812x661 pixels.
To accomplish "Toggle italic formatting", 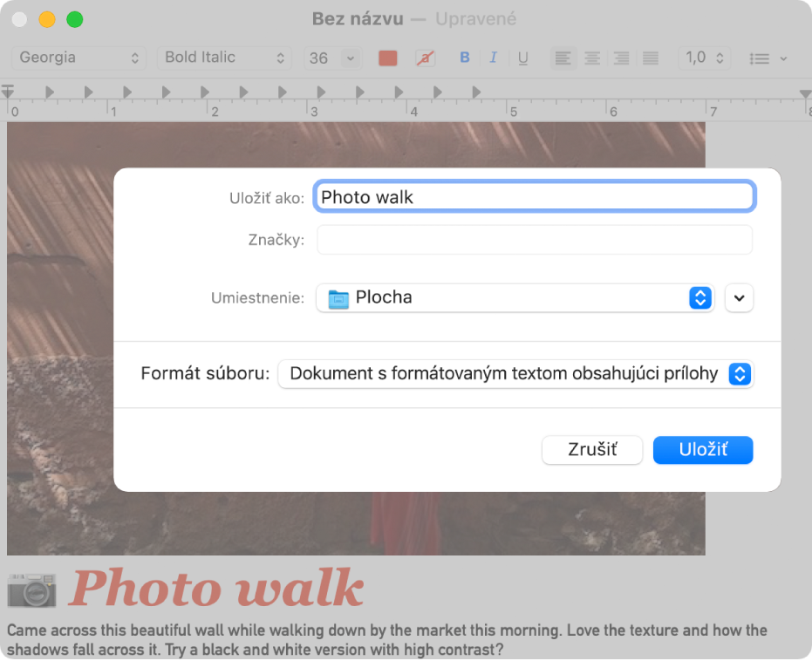I will point(493,58).
